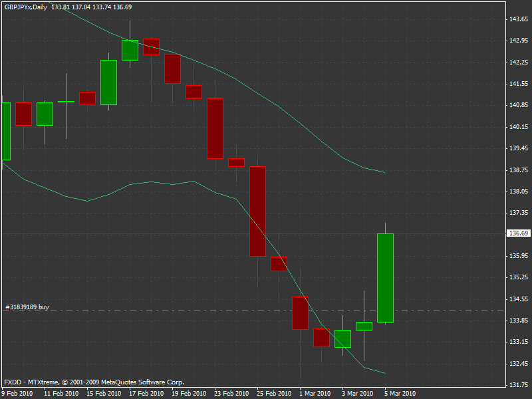Viewport: 532px width, 399px height.
Task: Select the green 17 Feb candle near the top
Action: click(x=130, y=50)
